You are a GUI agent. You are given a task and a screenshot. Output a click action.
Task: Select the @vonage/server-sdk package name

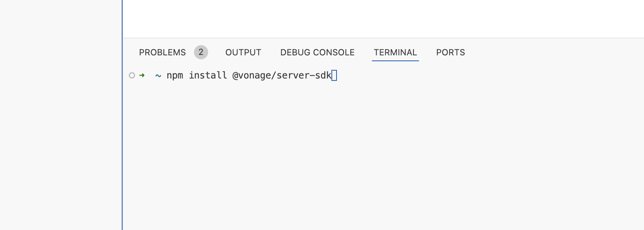coord(282,75)
